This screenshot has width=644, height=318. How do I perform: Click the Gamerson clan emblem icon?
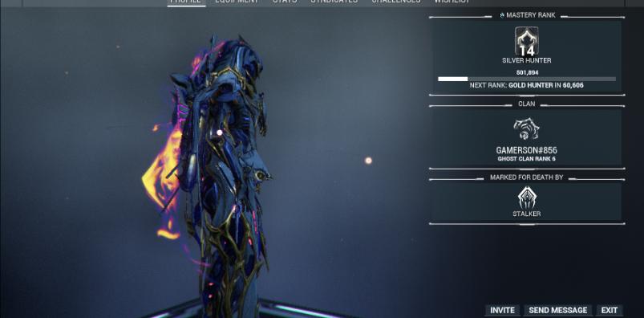point(527,129)
